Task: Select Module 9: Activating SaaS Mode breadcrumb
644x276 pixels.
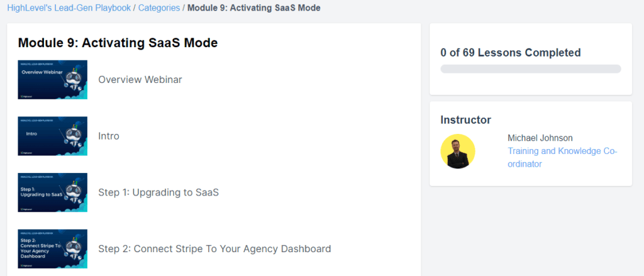Action: coord(254,8)
